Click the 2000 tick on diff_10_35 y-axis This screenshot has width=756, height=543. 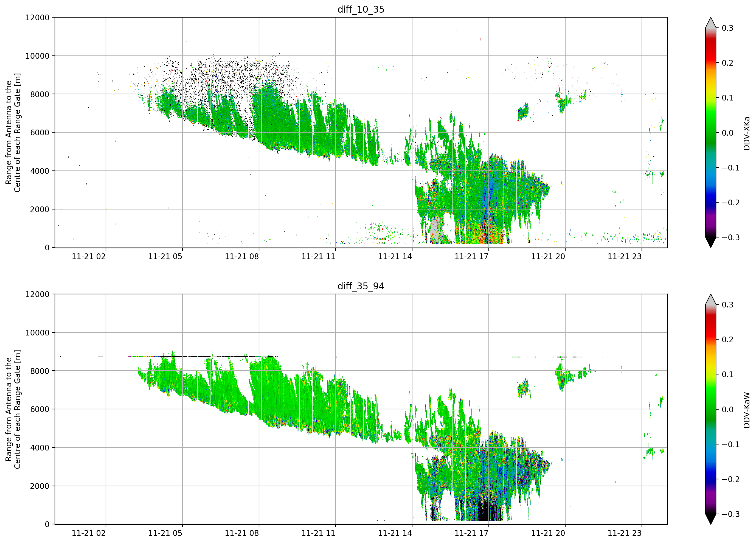(40, 209)
